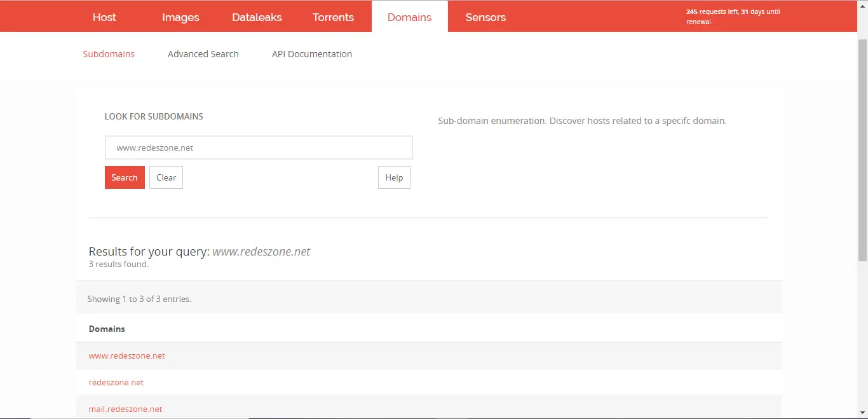Focus the subdomain search input field
The height and width of the screenshot is (419, 868).
pyautogui.click(x=259, y=148)
